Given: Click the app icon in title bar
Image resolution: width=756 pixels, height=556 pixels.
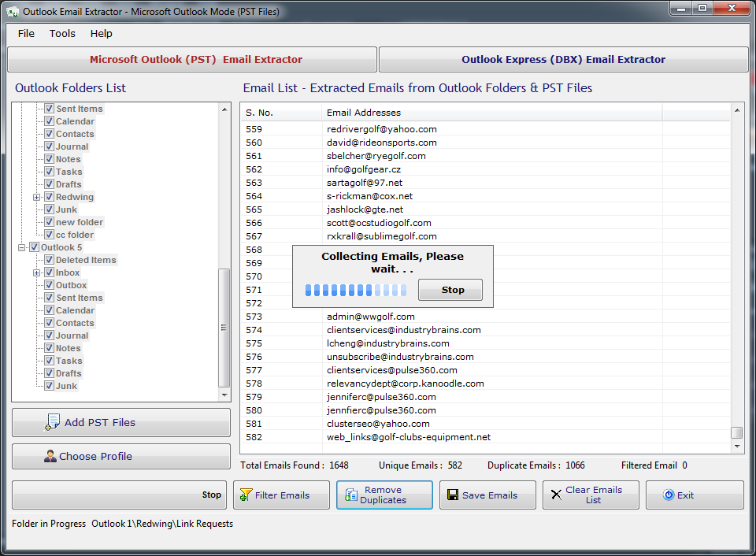Looking at the screenshot, I should click(13, 12).
